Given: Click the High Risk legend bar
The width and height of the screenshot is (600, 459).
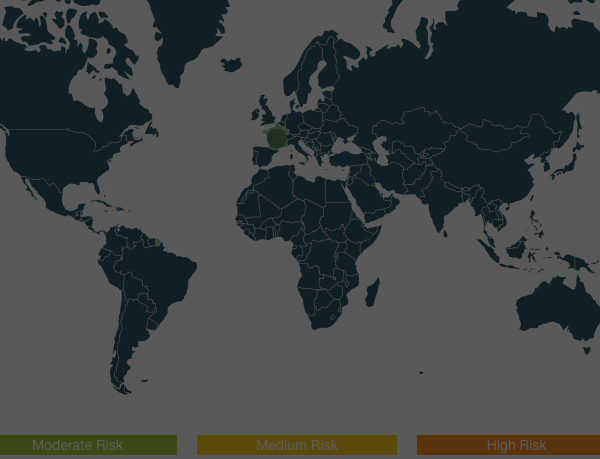Looking at the screenshot, I should 508,445.
